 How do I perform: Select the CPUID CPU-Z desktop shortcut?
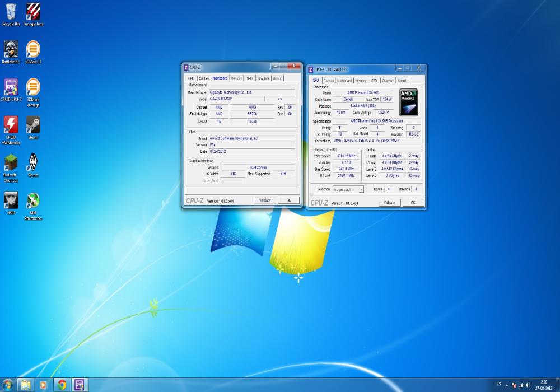point(11,90)
